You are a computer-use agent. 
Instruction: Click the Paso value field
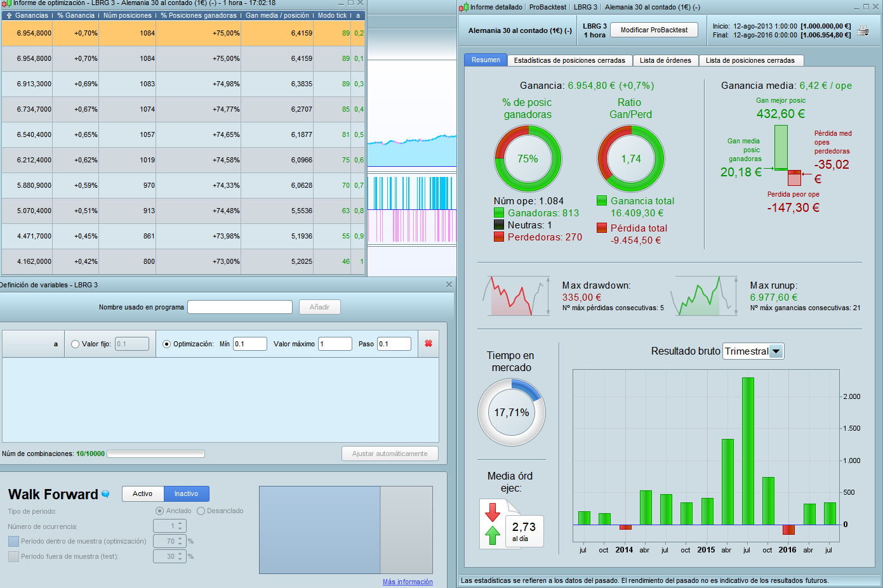[394, 344]
